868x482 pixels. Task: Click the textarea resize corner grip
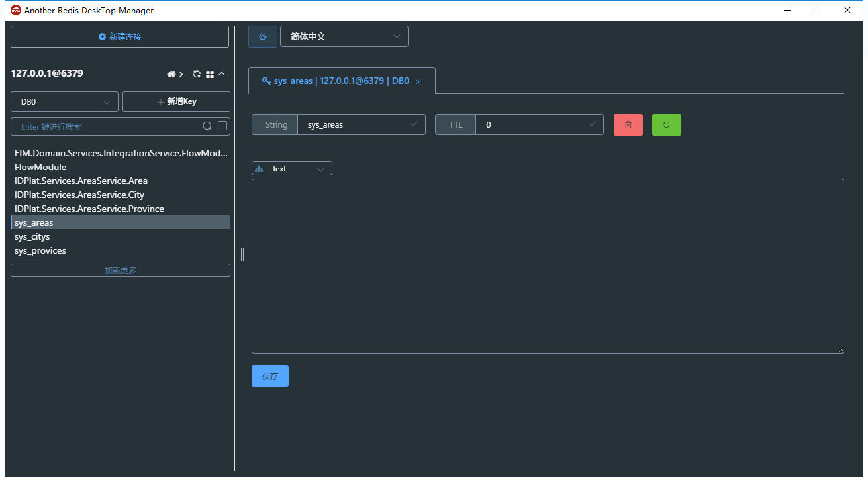(x=841, y=350)
